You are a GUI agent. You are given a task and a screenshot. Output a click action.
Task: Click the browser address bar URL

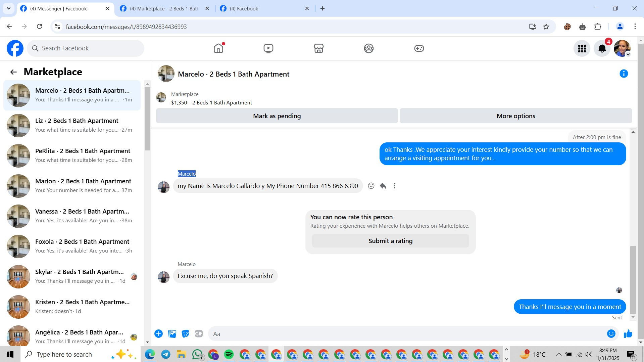click(x=126, y=27)
